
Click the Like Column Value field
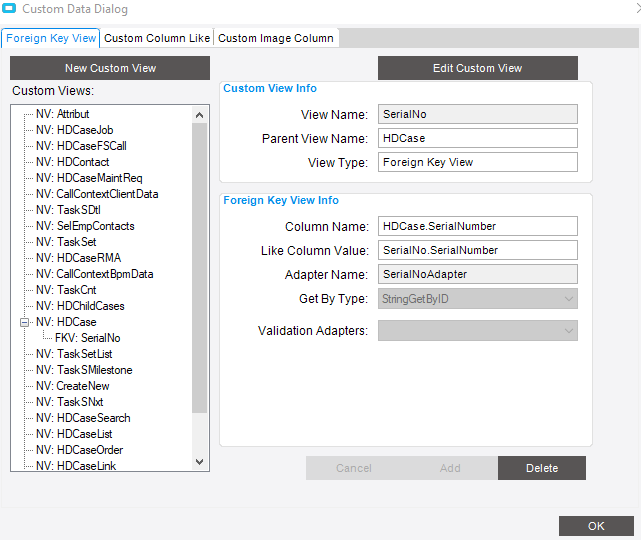[477, 250]
